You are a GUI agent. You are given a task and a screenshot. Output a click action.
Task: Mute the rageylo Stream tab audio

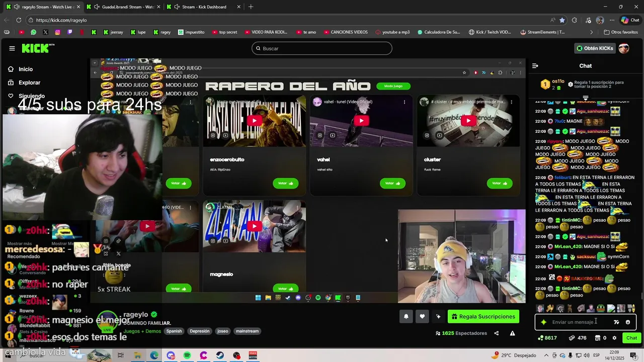16,7
